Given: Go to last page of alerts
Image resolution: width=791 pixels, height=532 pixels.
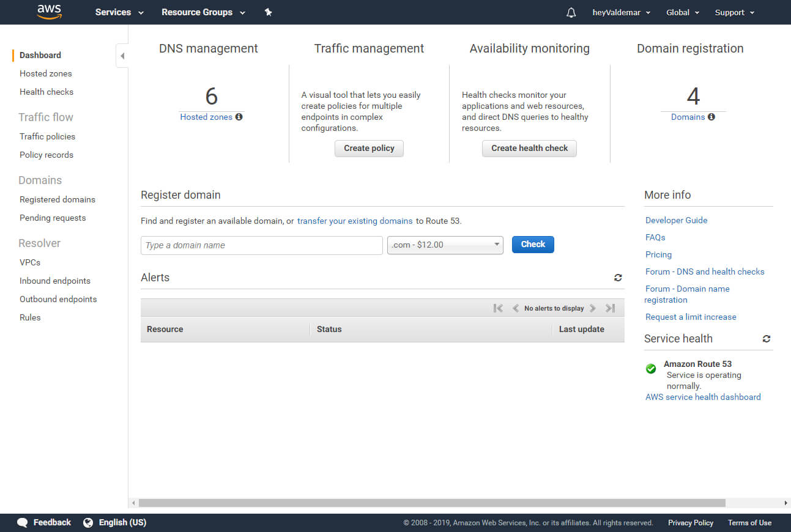Looking at the screenshot, I should tap(610, 308).
